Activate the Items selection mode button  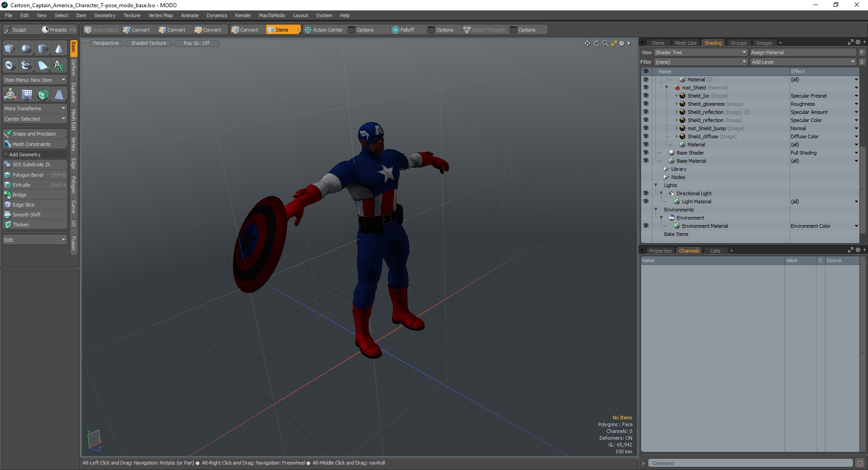tap(283, 30)
